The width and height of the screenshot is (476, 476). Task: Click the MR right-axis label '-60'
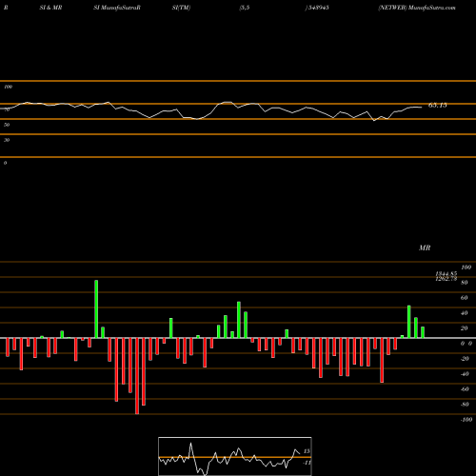(x=465, y=389)
